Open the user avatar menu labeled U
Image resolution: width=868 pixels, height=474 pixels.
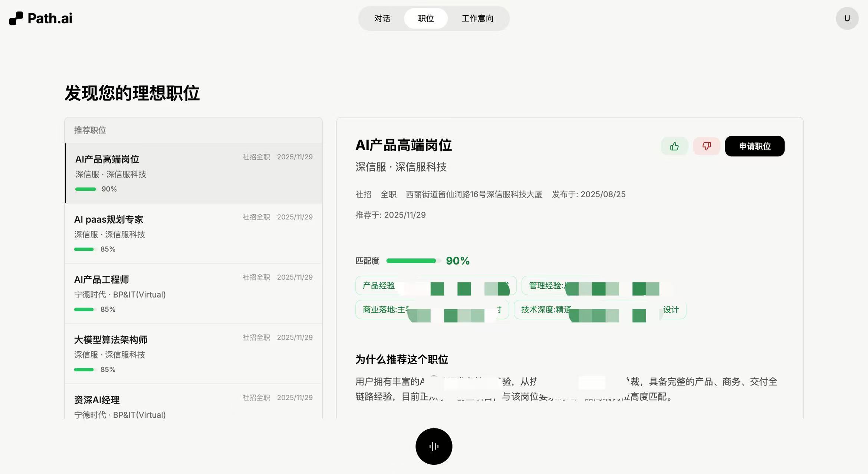(846, 18)
